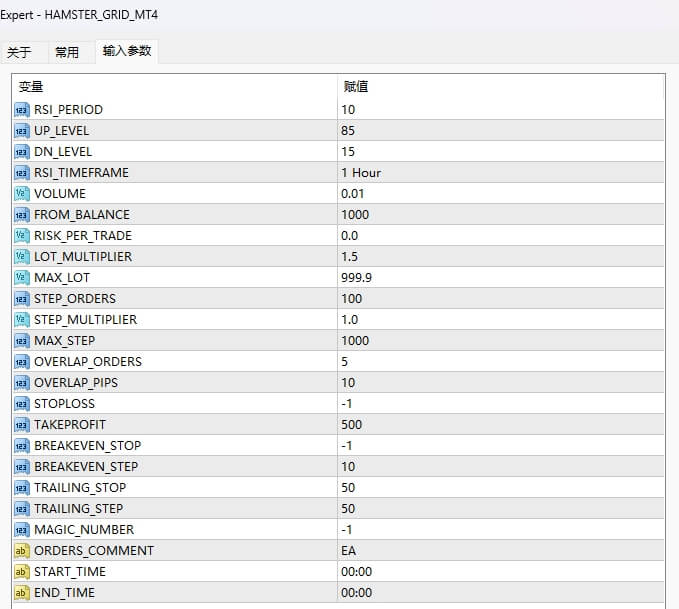This screenshot has width=679, height=609.
Task: Select the icon next to MAGIC_NUMBER
Action: pyautogui.click(x=22, y=529)
